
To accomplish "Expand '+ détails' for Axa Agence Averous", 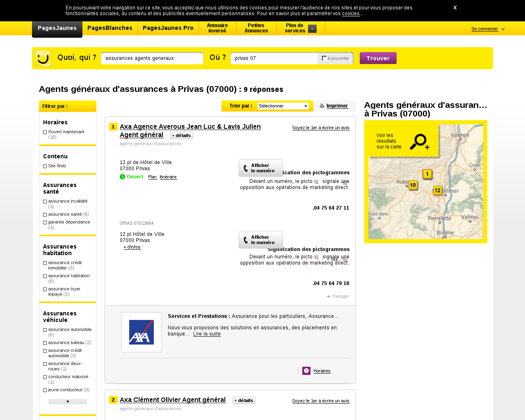I will [182, 135].
